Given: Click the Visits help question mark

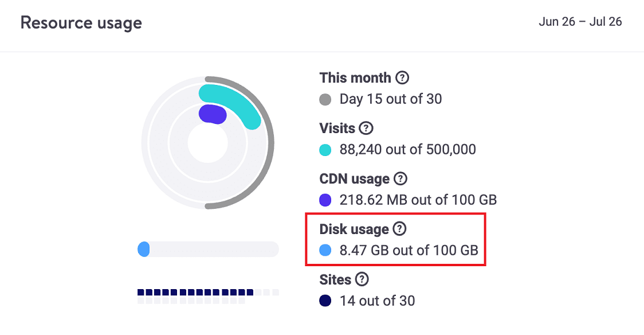Looking at the screenshot, I should (366, 128).
